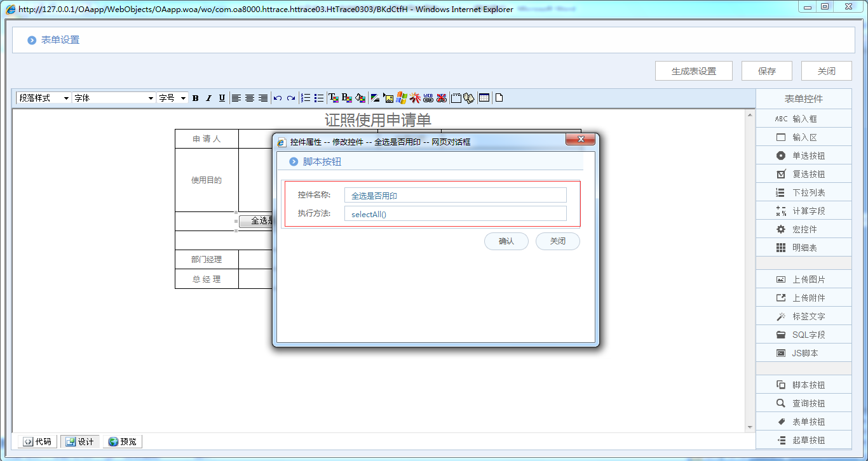
Task: Click 确认 button in the dialog
Action: coord(506,241)
